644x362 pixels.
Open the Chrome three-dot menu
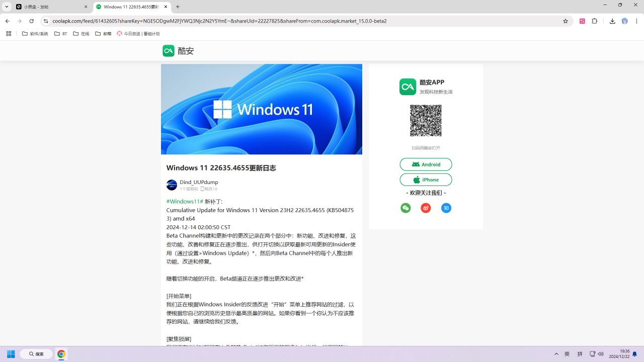[636, 21]
